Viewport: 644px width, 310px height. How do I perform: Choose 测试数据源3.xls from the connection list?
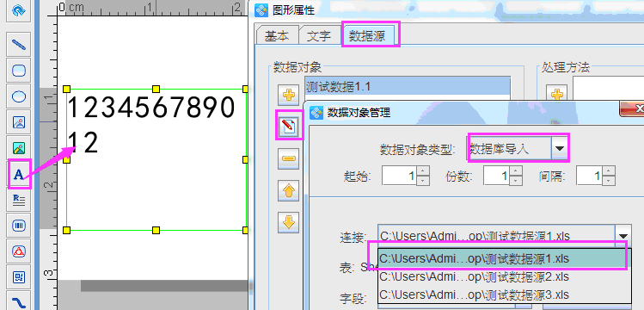pos(505,294)
